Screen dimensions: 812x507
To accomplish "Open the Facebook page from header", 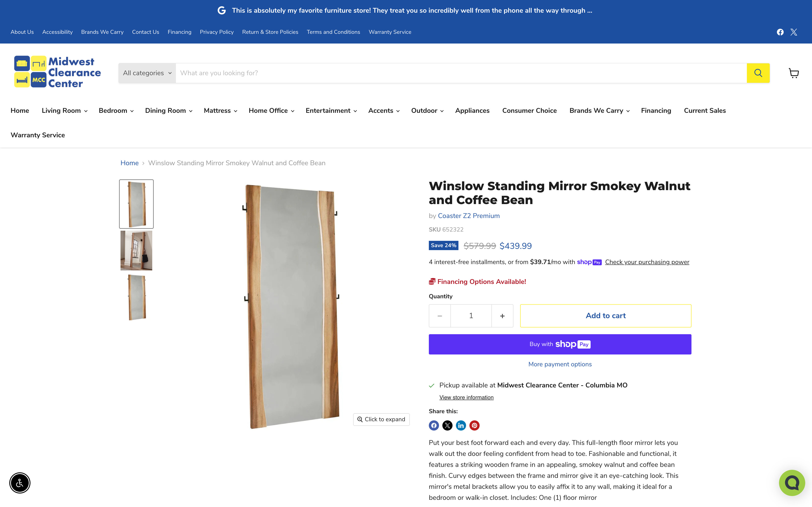I will [x=780, y=32].
